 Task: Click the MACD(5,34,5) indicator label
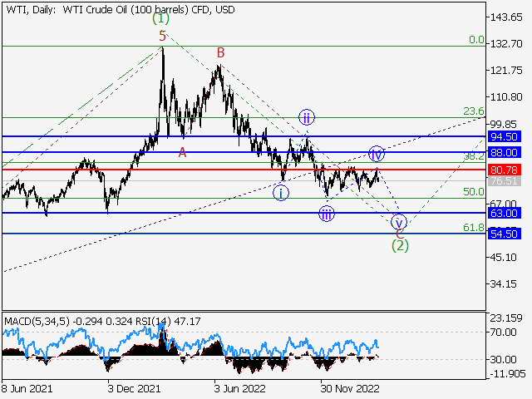click(37, 322)
